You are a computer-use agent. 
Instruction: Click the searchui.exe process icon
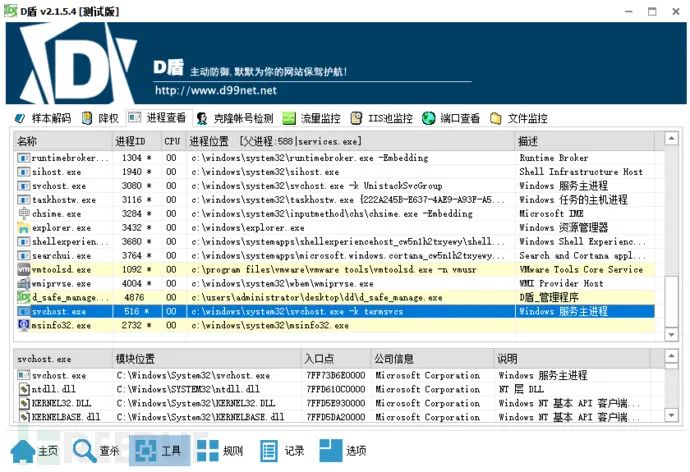pos(23,255)
